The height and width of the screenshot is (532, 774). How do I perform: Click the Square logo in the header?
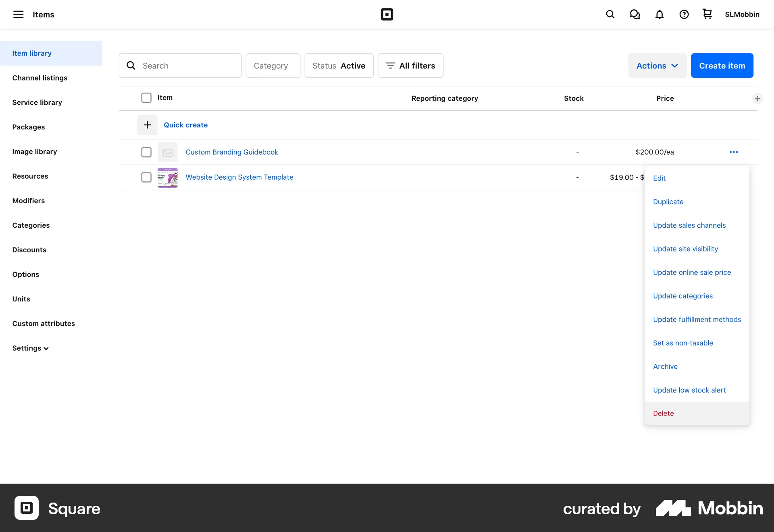pyautogui.click(x=387, y=14)
